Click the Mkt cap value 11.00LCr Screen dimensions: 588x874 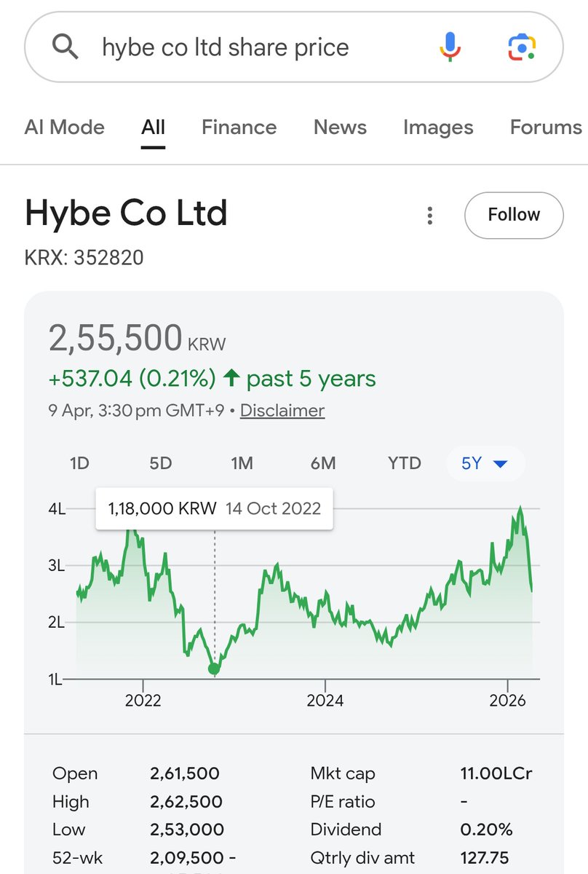pos(496,773)
